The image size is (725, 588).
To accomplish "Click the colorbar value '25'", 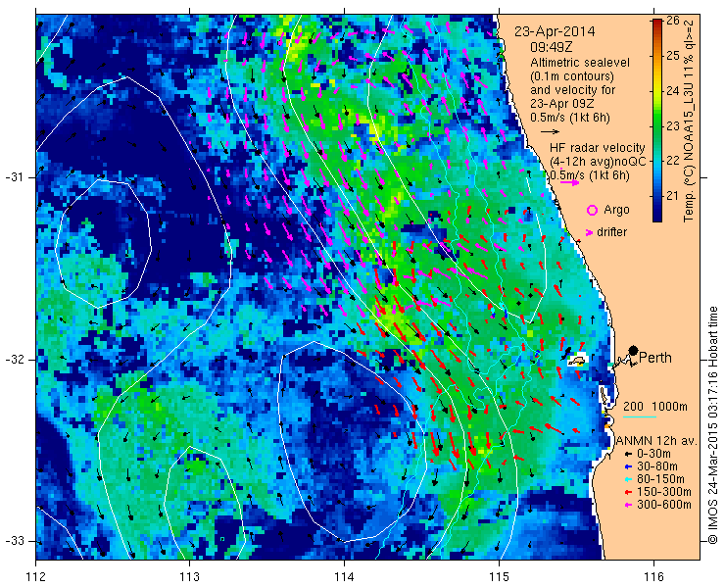I will 673,56.
